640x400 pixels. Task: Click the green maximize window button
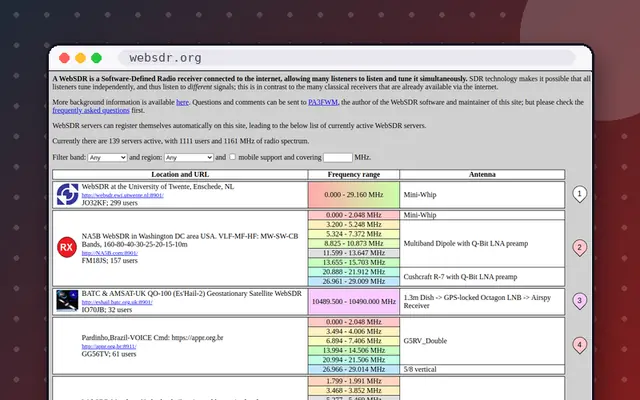(x=96, y=58)
